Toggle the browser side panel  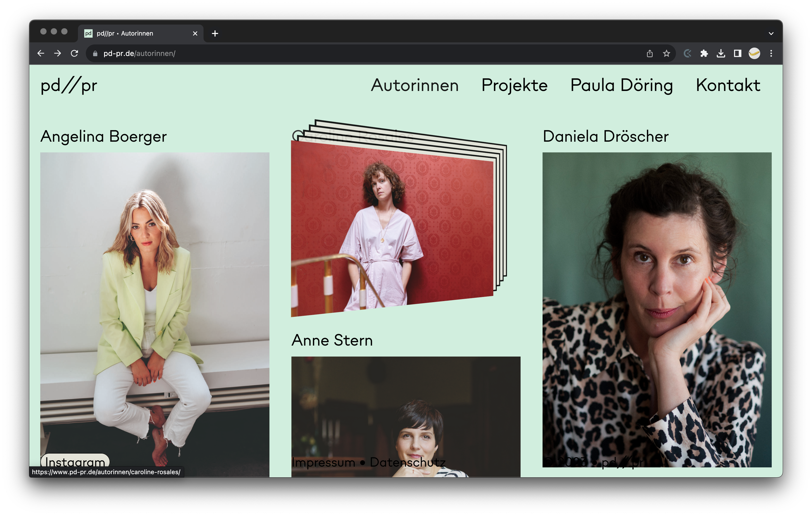[737, 53]
